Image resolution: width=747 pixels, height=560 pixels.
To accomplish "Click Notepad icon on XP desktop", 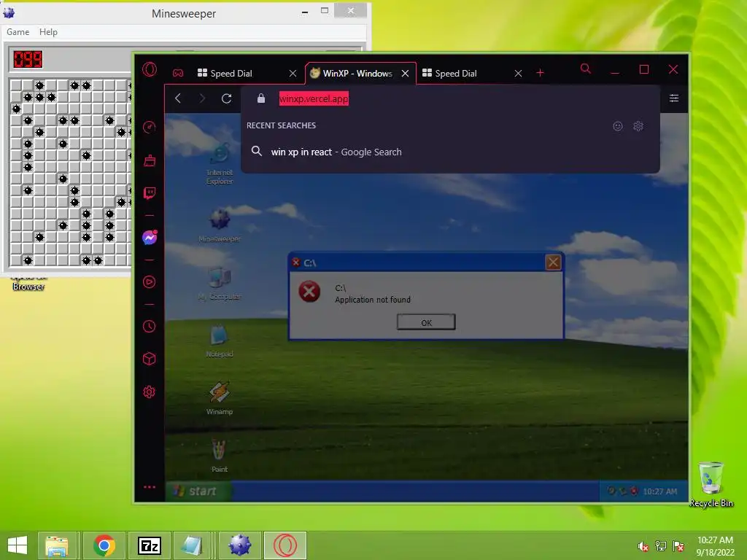I will click(220, 341).
